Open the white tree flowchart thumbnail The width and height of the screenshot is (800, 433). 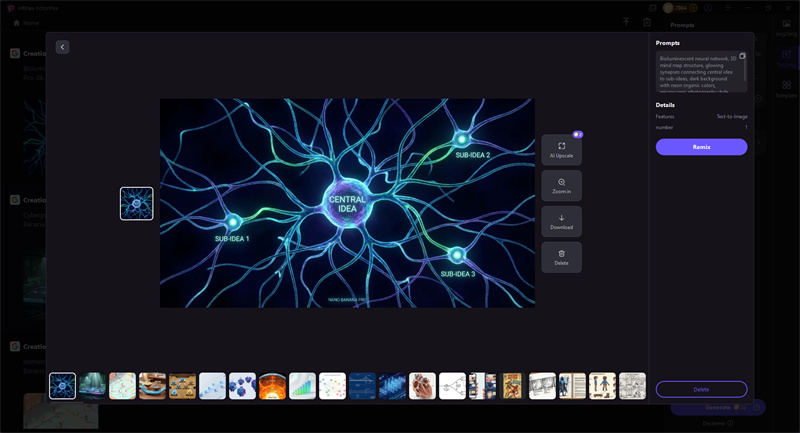[453, 386]
